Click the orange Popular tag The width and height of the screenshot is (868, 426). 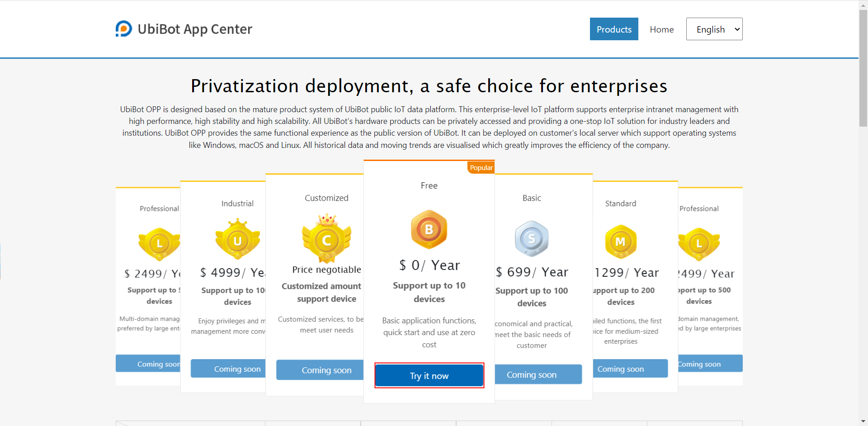coord(481,168)
